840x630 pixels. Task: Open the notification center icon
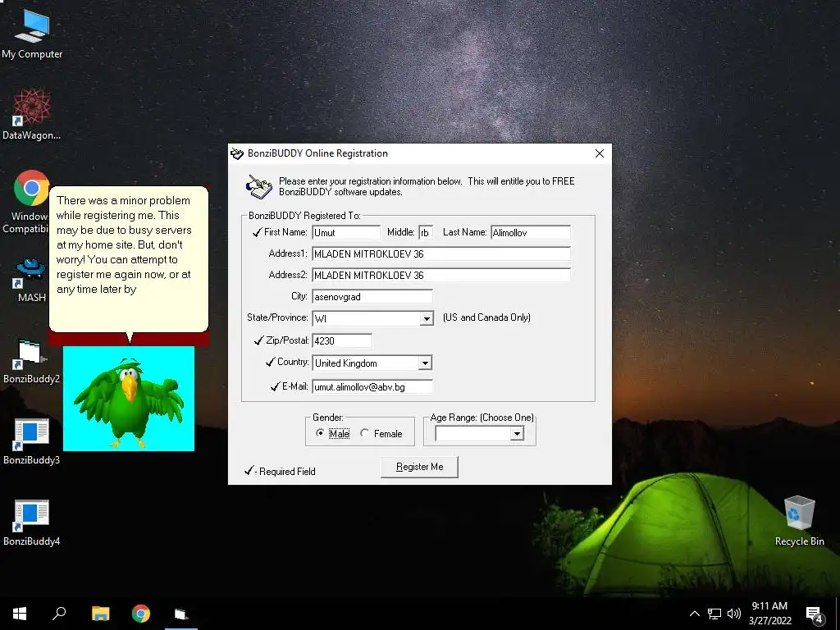815,614
